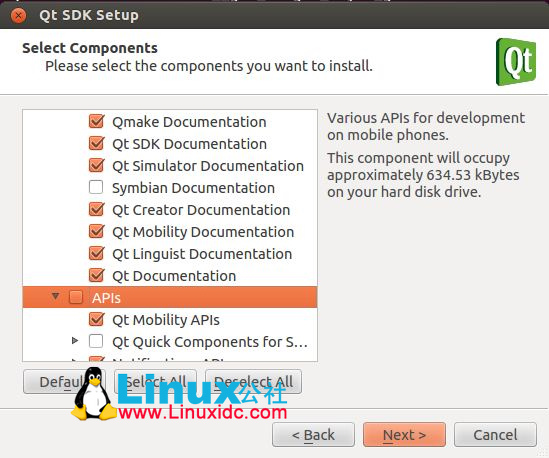
Task: Check the APIs group checkbox
Action: pos(76,297)
